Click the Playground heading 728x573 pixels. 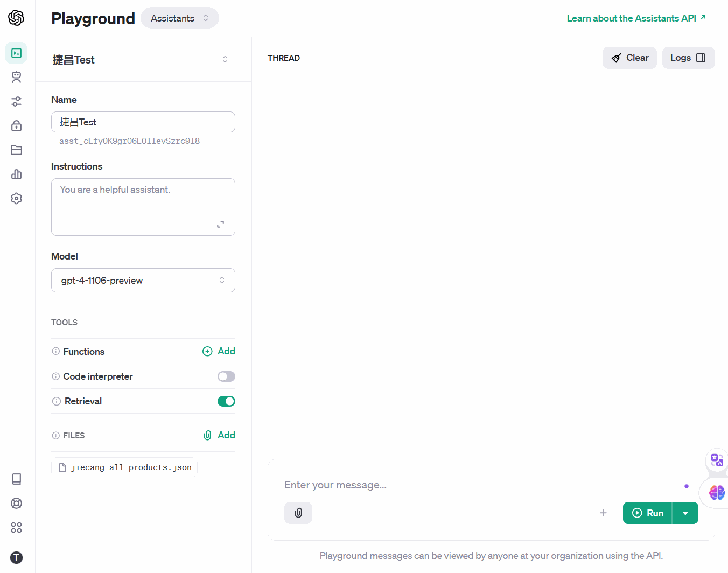tap(93, 18)
